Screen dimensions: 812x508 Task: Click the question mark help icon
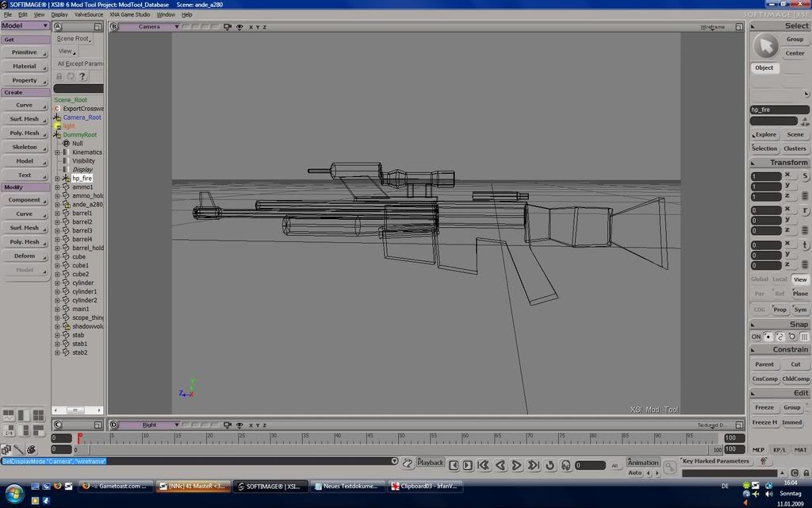82,76
